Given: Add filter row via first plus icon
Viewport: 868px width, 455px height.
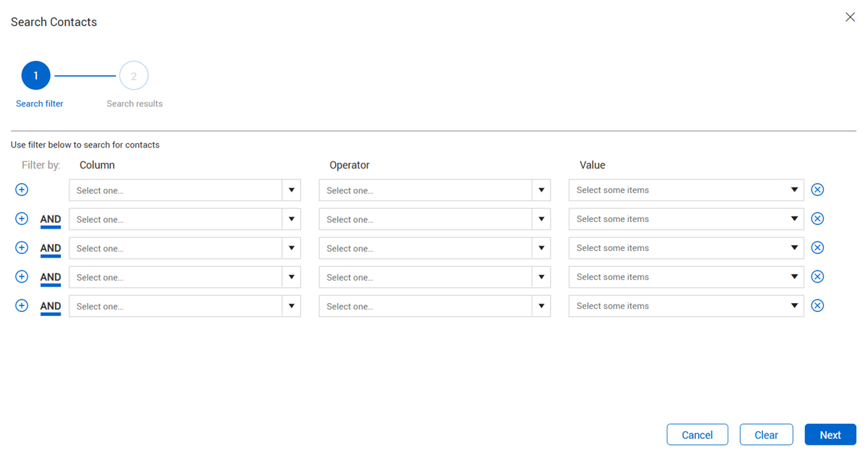Looking at the screenshot, I should pos(22,190).
